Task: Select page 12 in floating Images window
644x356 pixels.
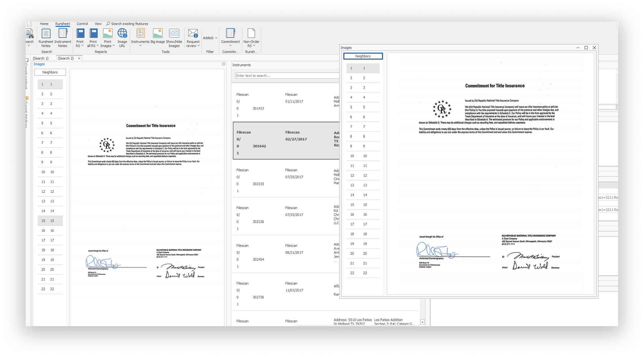Action: [363, 175]
